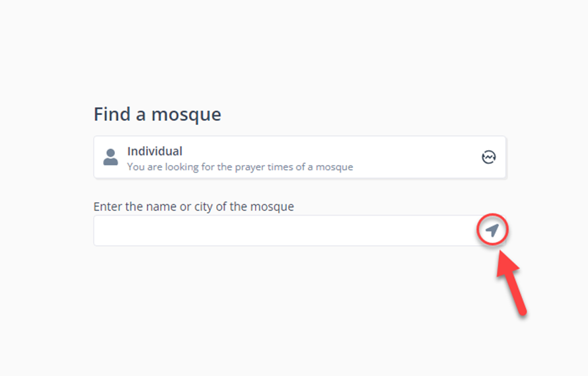Focus the mosque name or city input field
The width and height of the screenshot is (588, 376).
click(x=284, y=231)
